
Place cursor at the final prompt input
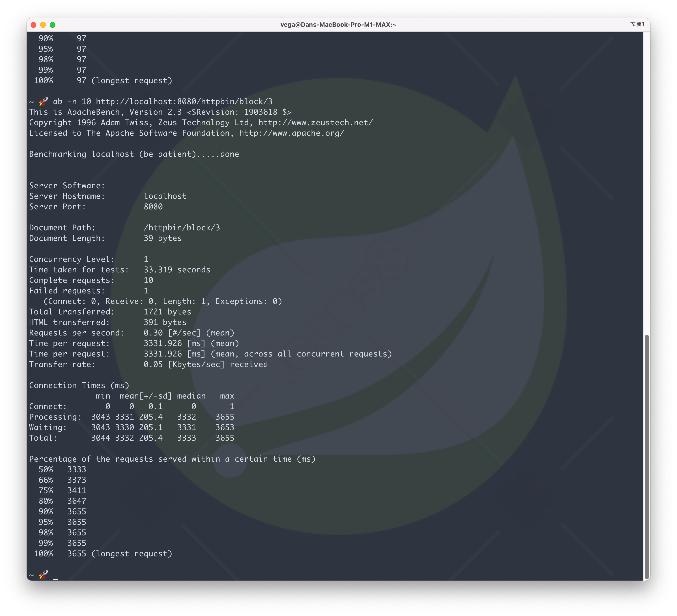click(55, 575)
